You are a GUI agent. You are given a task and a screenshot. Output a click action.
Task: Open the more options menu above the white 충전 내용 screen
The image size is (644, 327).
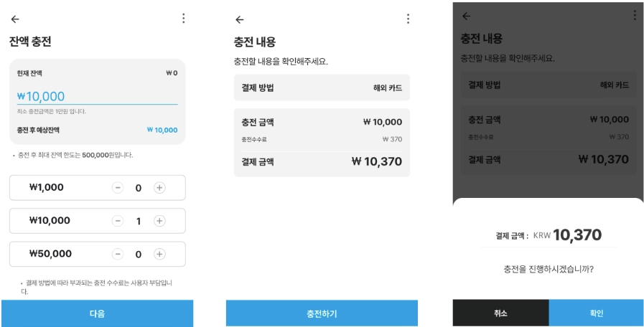[x=408, y=19]
